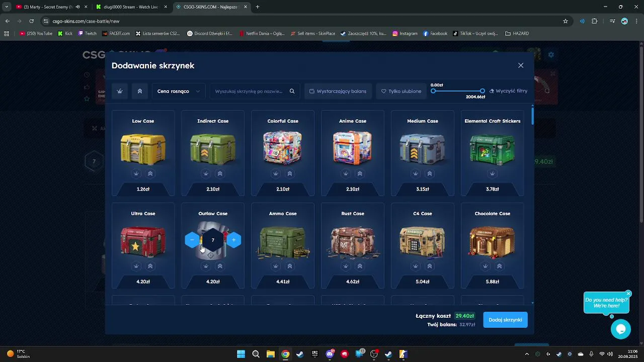Click crown icon under Elemental Craft Stickers
644x362 pixels.
click(493, 173)
